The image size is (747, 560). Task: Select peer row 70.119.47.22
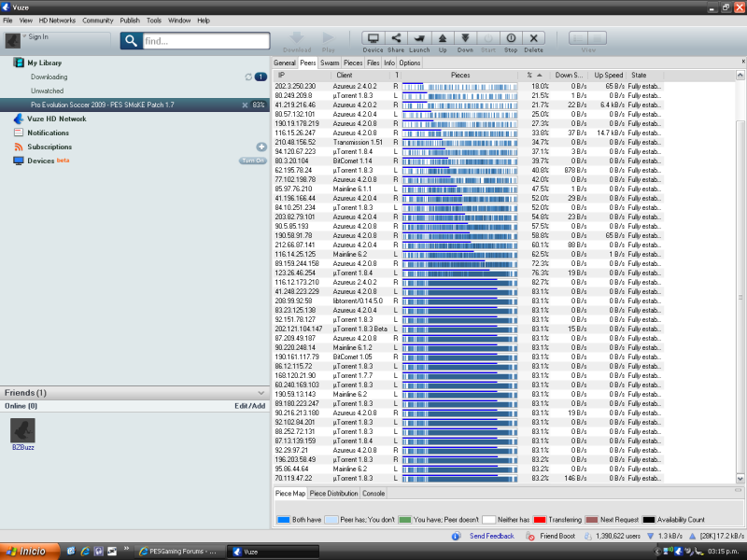(x=469, y=479)
